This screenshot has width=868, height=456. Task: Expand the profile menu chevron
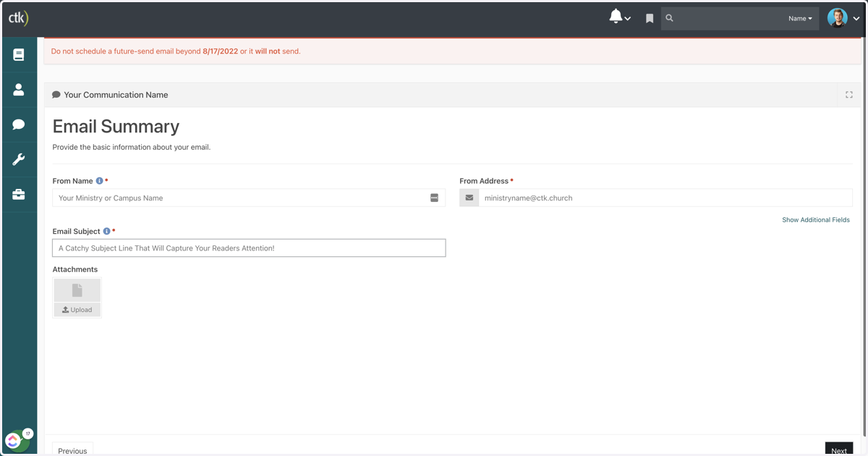click(x=856, y=19)
